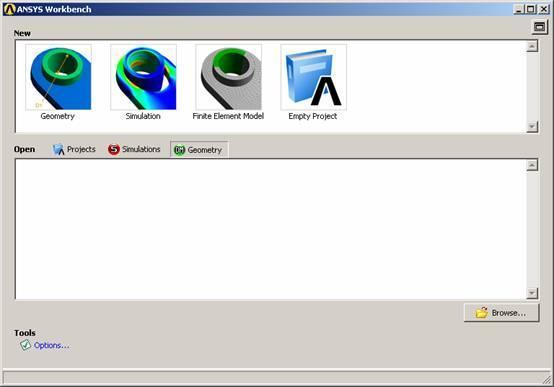Create a new Geometry from its bracket icon
Viewport: 554px width, 387px height.
click(x=58, y=77)
